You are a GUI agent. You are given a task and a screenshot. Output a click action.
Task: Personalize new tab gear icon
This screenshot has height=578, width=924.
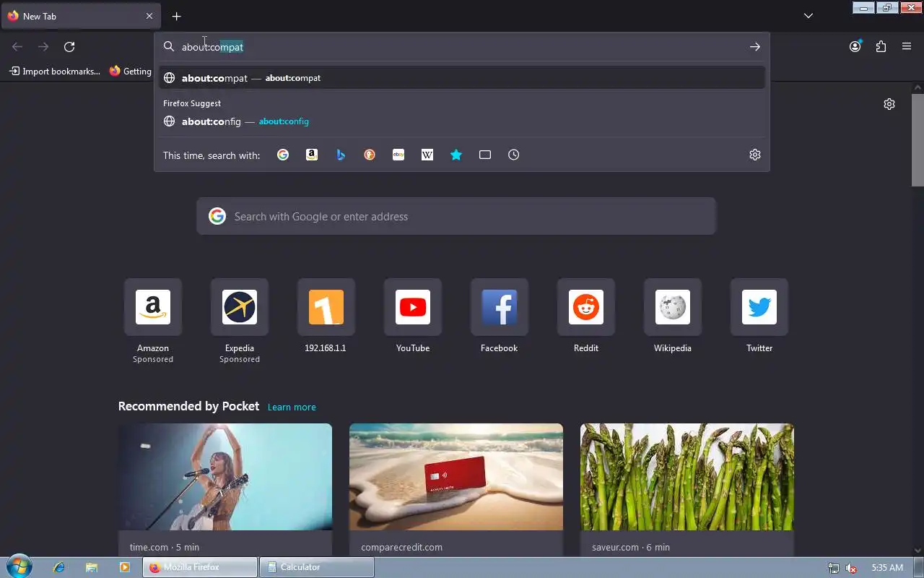(889, 104)
